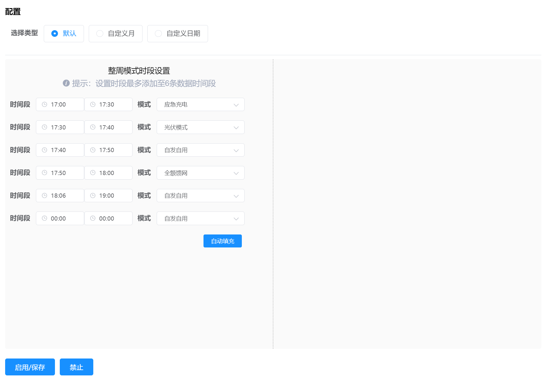551x392 pixels.
Task: Edit first row 17:30 end time field
Action: tap(108, 104)
